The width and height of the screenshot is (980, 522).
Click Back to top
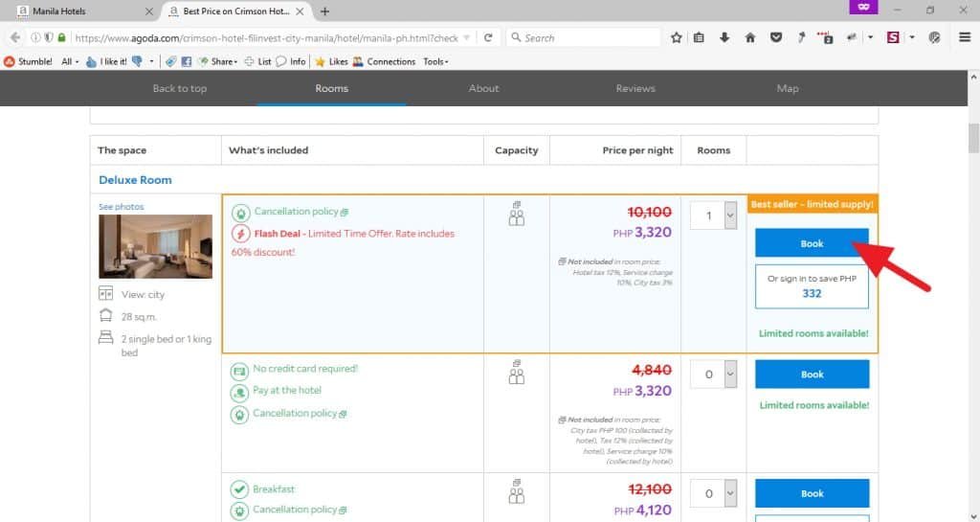[179, 88]
